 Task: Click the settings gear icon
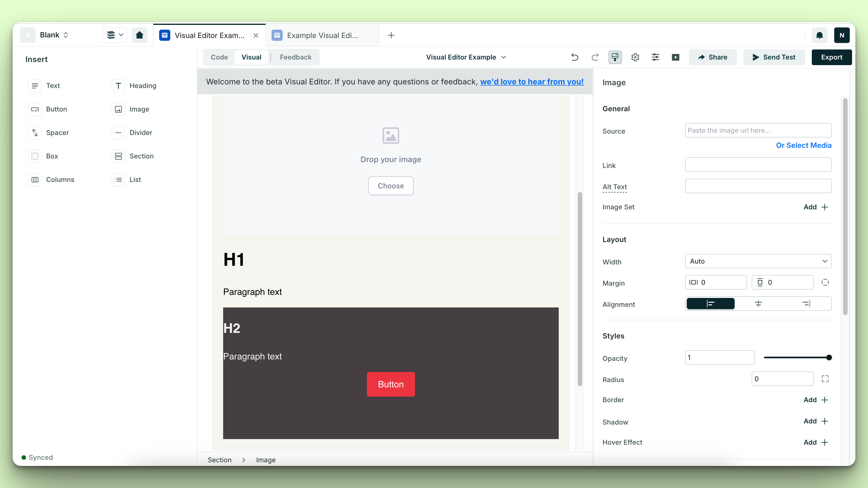coord(635,57)
